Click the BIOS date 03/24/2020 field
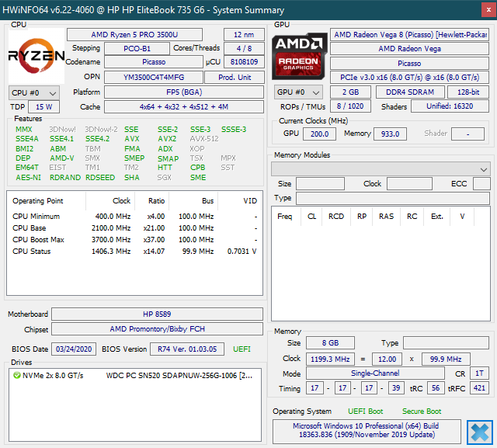The height and width of the screenshot is (448, 497). click(74, 349)
